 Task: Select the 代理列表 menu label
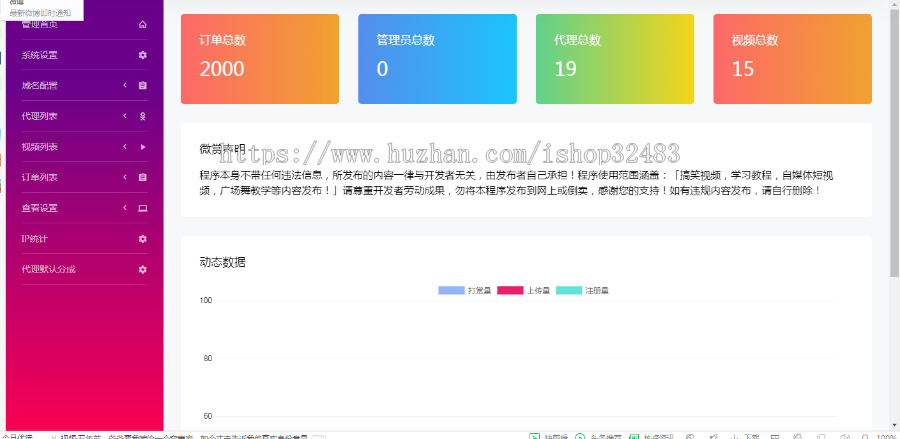click(40, 116)
